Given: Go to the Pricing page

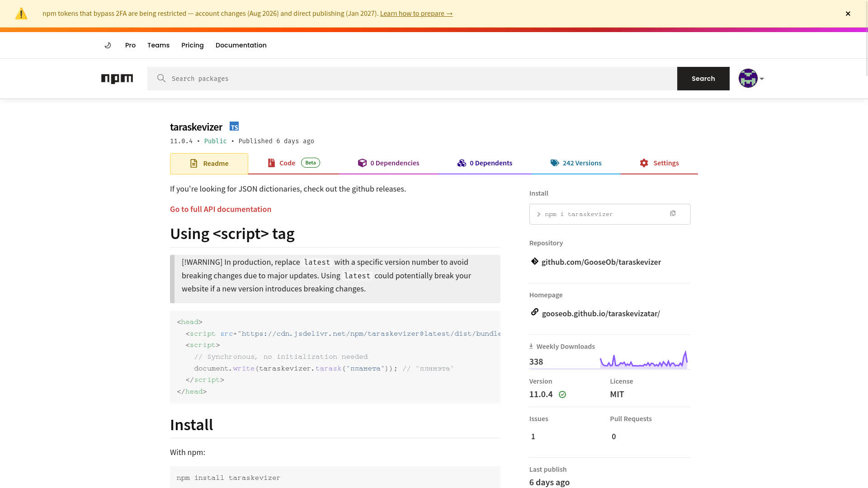Looking at the screenshot, I should 193,45.
